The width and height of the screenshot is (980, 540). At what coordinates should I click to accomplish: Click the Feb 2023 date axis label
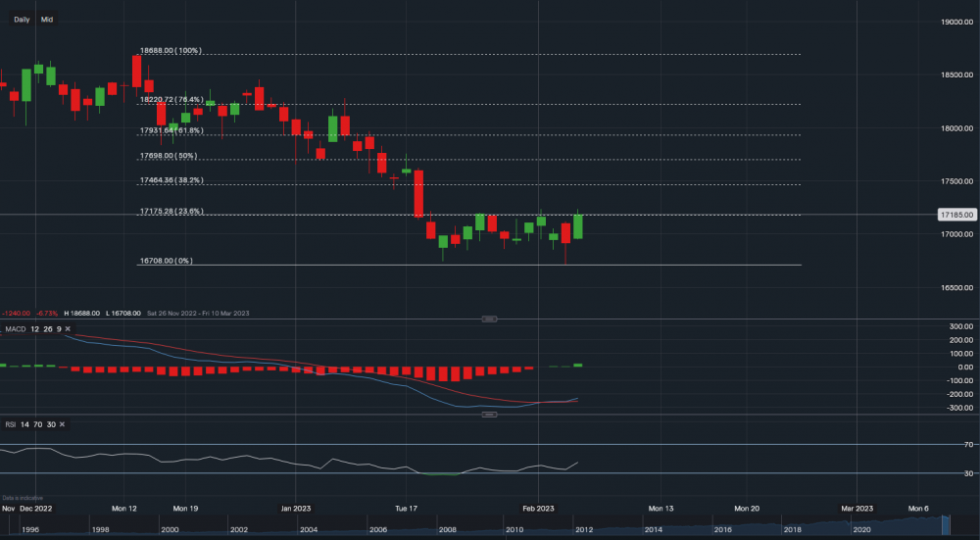[538, 509]
